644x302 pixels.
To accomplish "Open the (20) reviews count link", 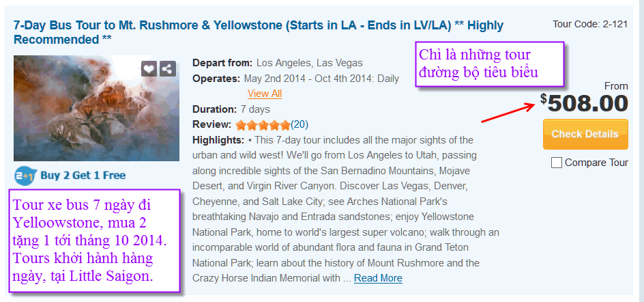I will pyautogui.click(x=299, y=124).
